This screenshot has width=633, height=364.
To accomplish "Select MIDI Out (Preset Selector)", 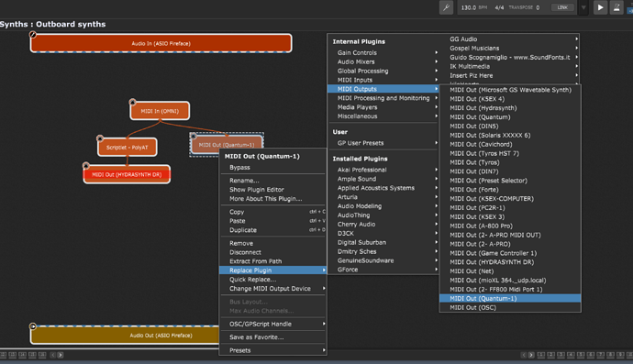I will (510, 181).
